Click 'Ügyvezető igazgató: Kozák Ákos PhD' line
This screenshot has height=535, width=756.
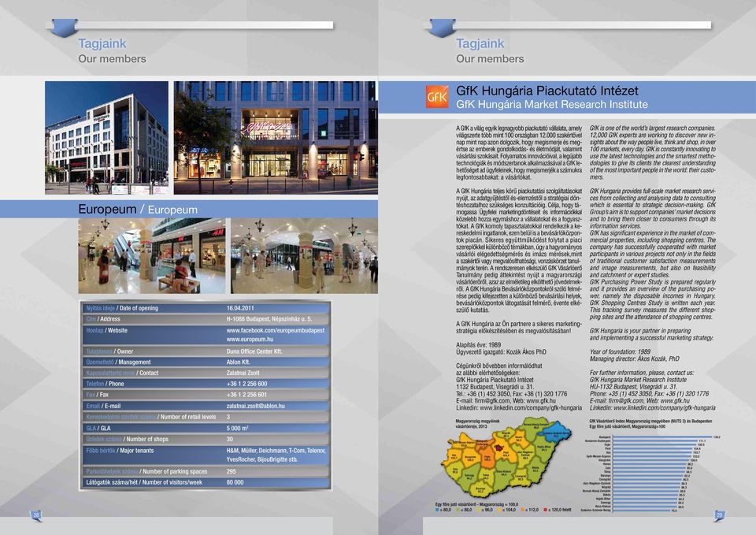click(502, 352)
